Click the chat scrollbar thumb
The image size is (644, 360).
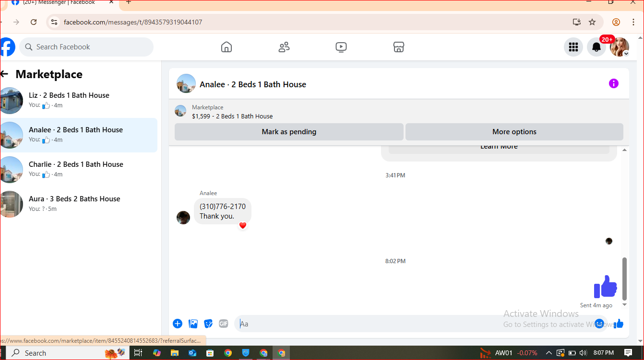tap(624, 279)
